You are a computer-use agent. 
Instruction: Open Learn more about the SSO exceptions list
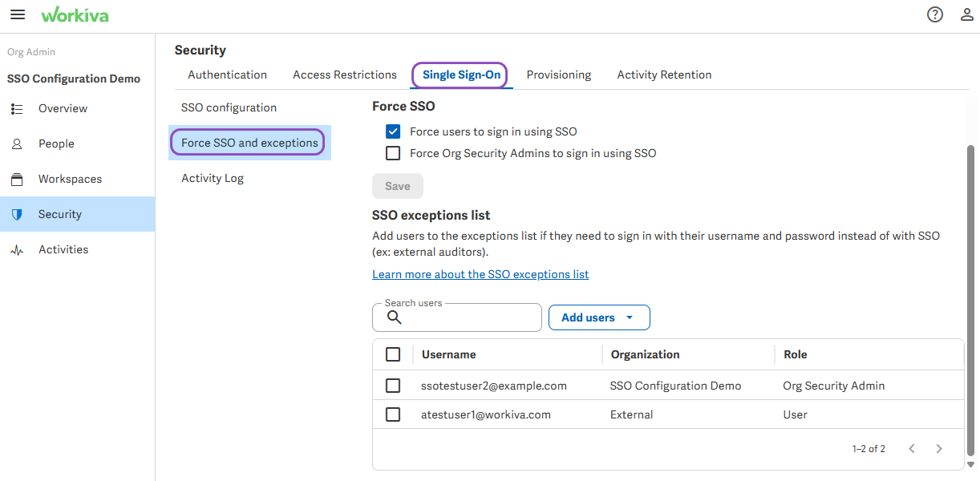[480, 274]
